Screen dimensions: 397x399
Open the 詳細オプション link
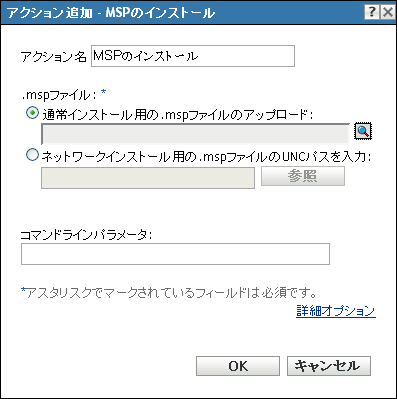pyautogui.click(x=336, y=311)
